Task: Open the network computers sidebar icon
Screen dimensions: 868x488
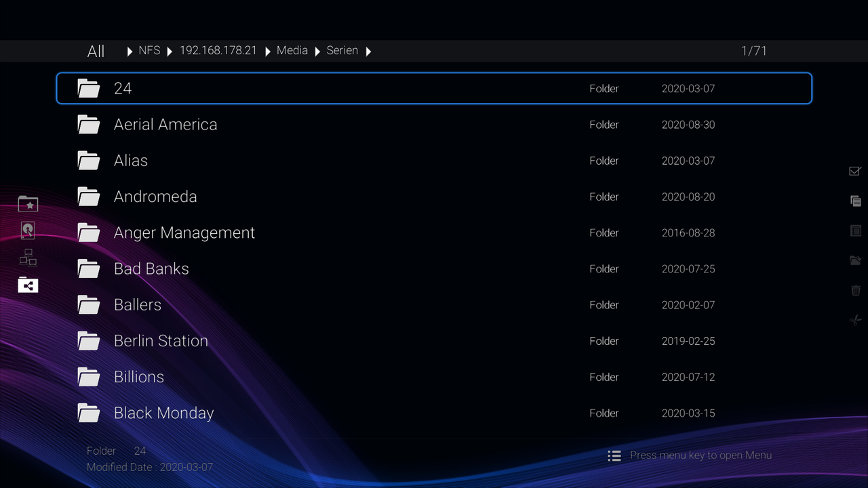Action: coord(28,258)
